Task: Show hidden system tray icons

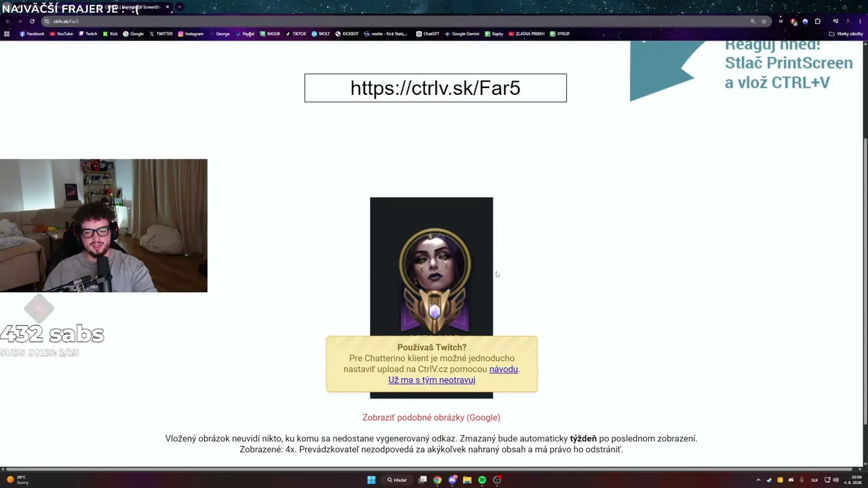Action: tap(758, 480)
